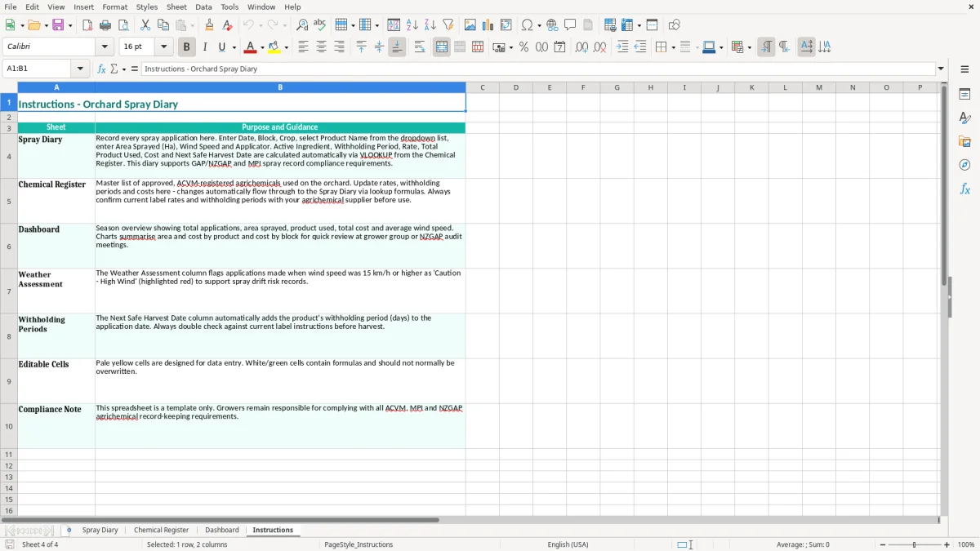The height and width of the screenshot is (551, 980).
Task: Click the Draw Functions shapes icon
Action: click(x=675, y=25)
